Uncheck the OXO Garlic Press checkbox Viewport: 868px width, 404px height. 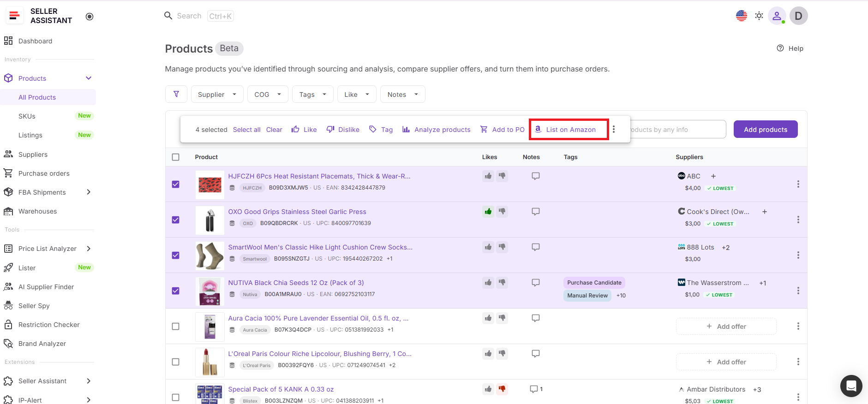176,220
